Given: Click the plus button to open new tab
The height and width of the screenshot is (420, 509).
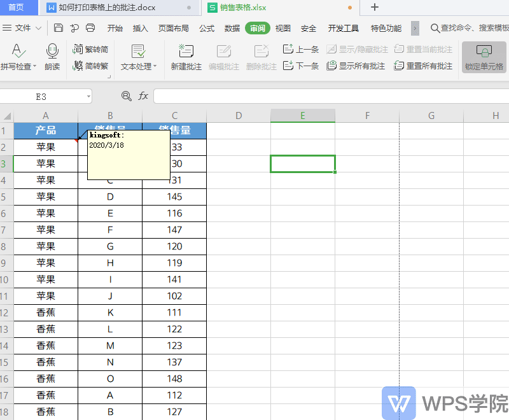Looking at the screenshot, I should tap(375, 7).
